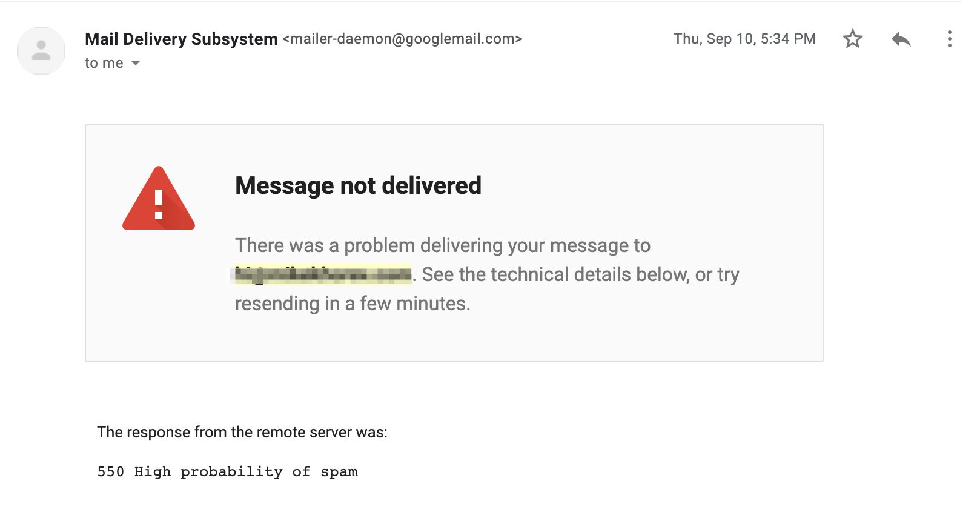The height and width of the screenshot is (521, 980).
Task: Click the Thu, Sep 10, 5:34 PM timestamp
Action: (744, 39)
